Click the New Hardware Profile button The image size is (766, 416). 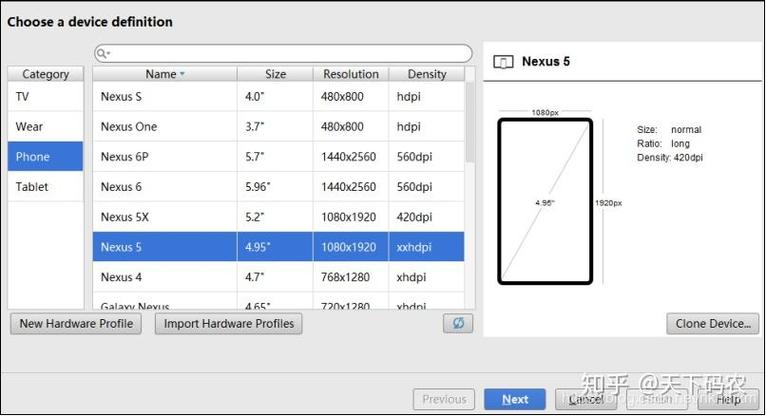click(x=76, y=324)
